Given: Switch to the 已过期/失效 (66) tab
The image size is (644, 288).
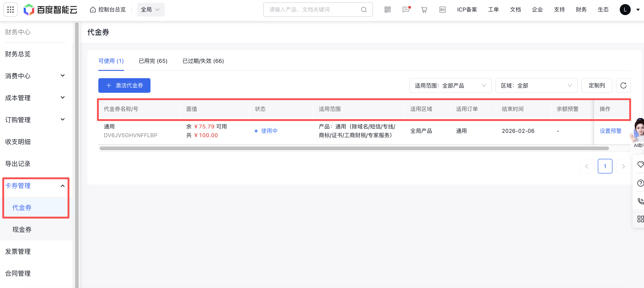Looking at the screenshot, I should pyautogui.click(x=203, y=61).
